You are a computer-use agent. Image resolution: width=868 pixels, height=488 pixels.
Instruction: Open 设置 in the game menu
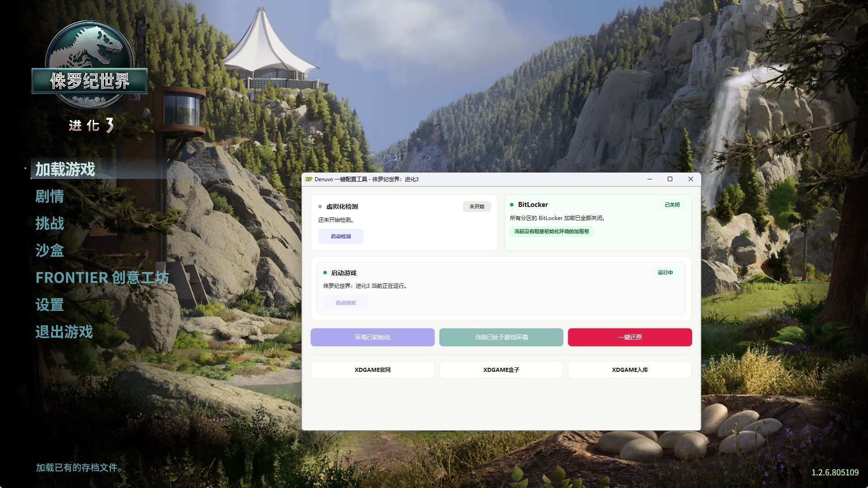pyautogui.click(x=50, y=305)
